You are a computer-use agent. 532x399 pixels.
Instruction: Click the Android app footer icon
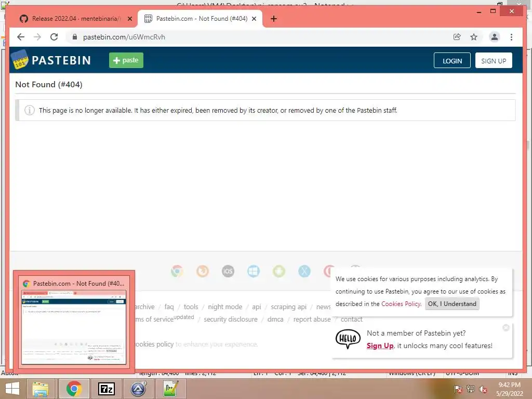(x=279, y=271)
